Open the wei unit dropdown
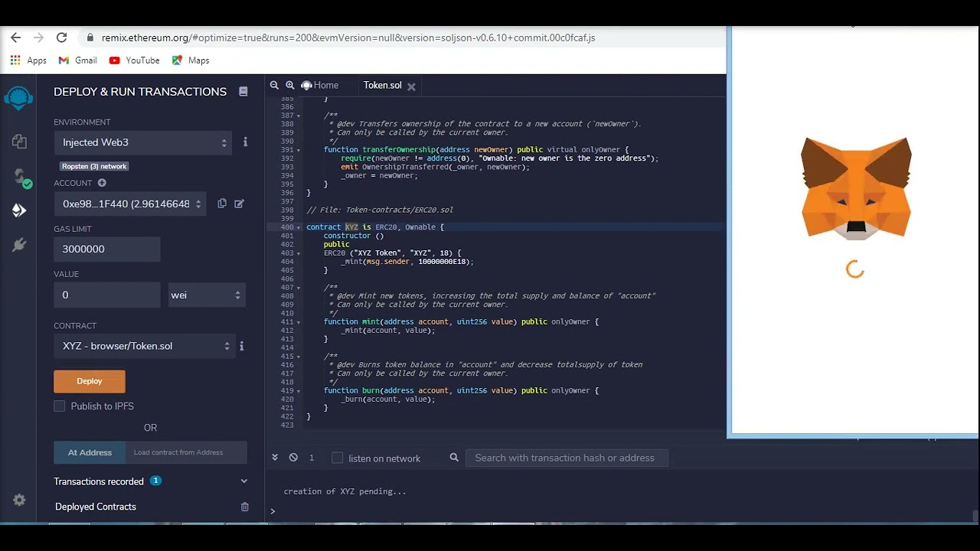Viewport: 980px width, 551px height. [207, 295]
